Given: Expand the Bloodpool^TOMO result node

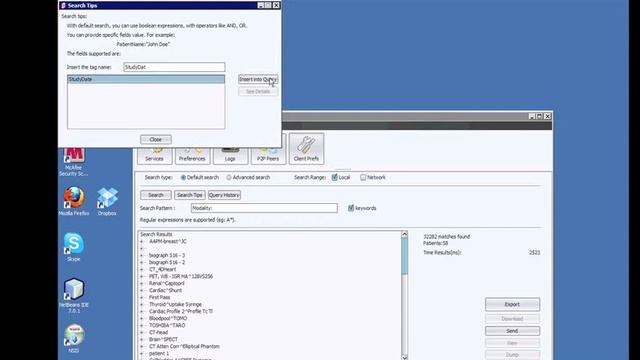Looking at the screenshot, I should 142,318.
